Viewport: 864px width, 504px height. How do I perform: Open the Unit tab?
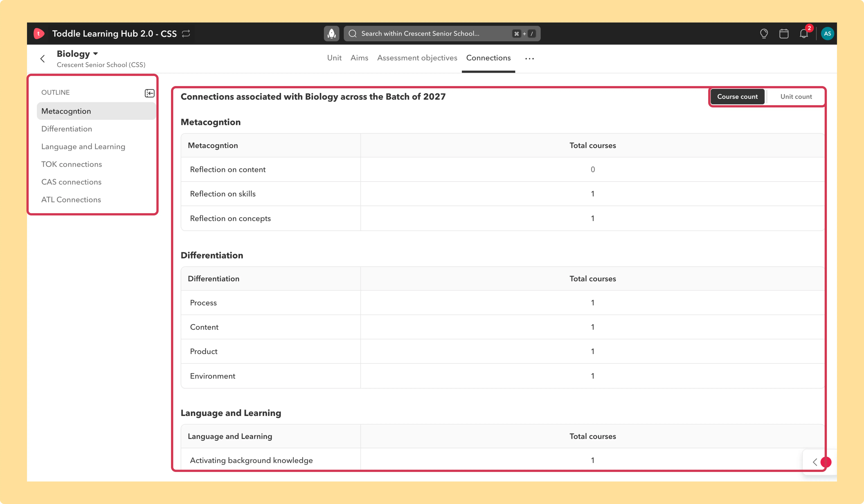[x=334, y=58]
